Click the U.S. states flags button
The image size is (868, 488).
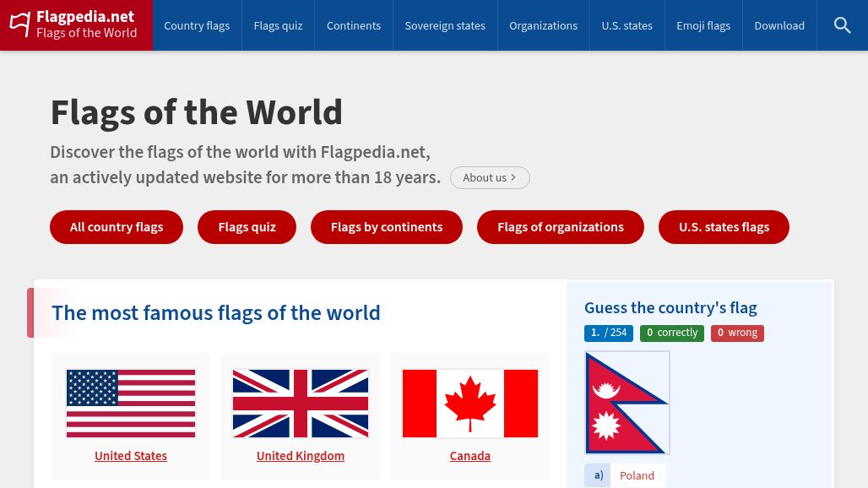click(724, 227)
